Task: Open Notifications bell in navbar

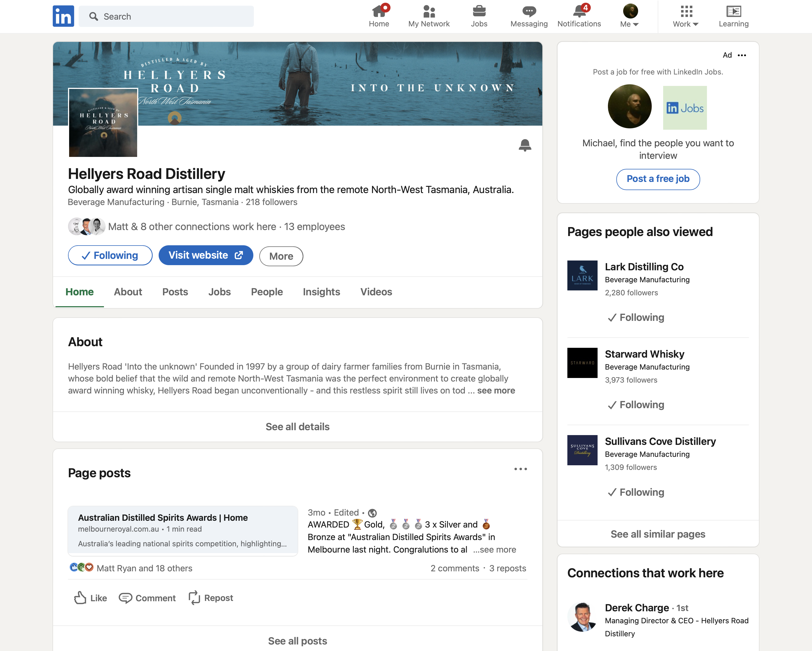Action: point(579,16)
